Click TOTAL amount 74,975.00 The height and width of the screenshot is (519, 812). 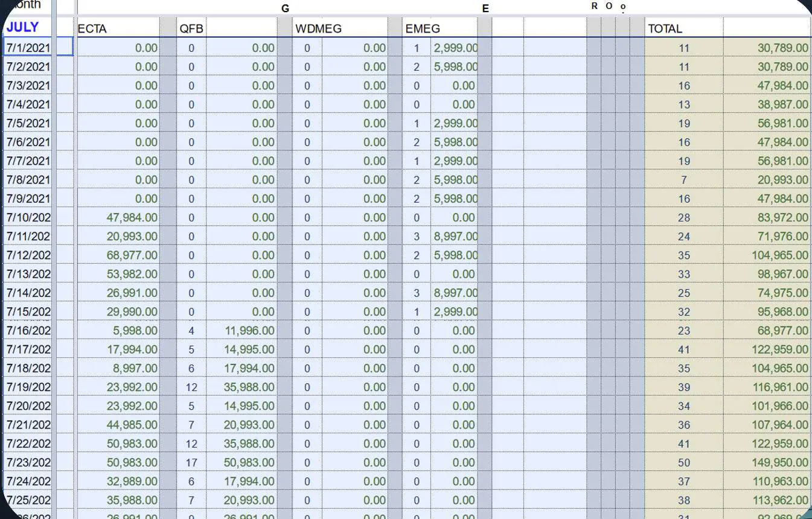click(767, 293)
